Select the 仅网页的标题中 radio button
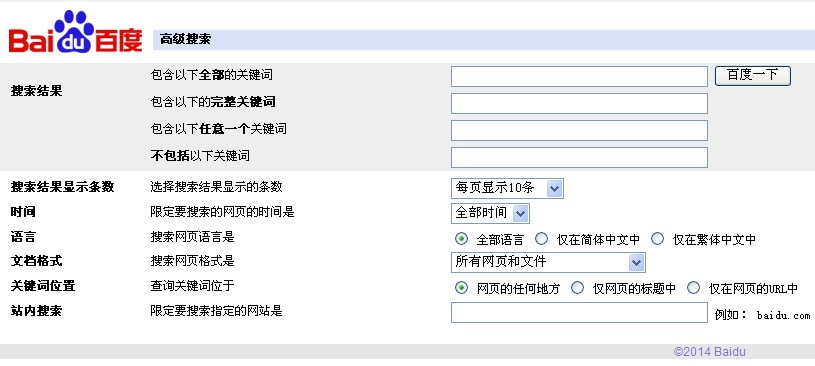The image size is (815, 366). coord(577,287)
